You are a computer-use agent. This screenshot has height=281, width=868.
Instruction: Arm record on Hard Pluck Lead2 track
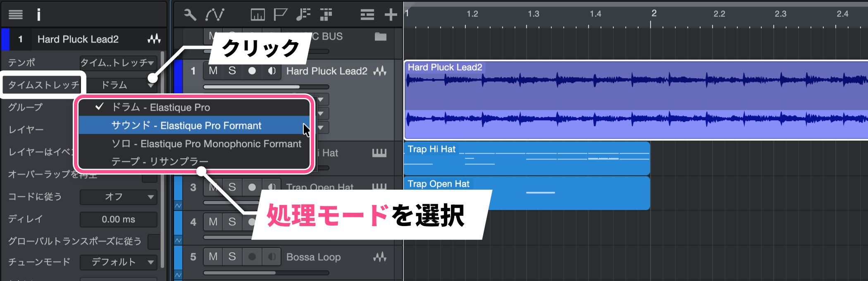tap(252, 71)
